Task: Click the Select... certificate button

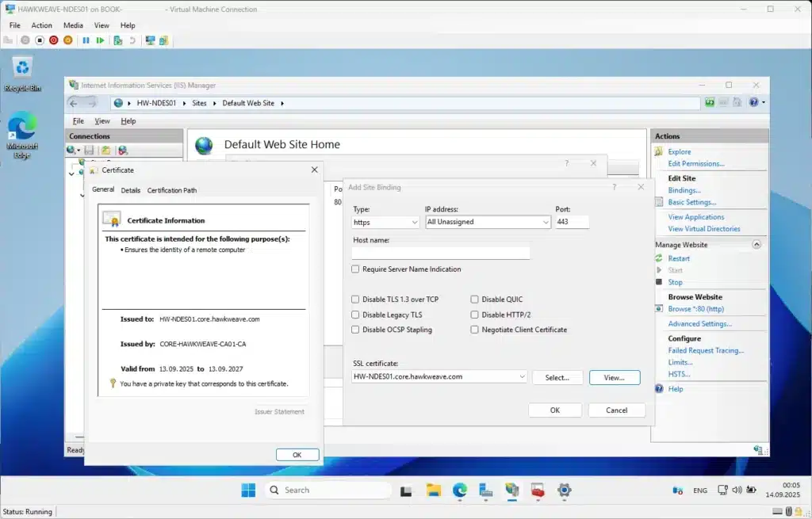Action: pyautogui.click(x=557, y=378)
